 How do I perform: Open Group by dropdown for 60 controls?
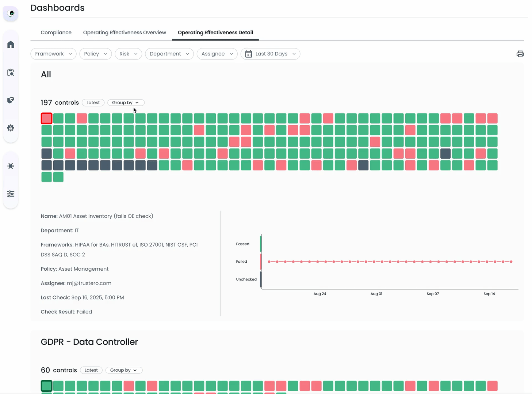tap(124, 370)
